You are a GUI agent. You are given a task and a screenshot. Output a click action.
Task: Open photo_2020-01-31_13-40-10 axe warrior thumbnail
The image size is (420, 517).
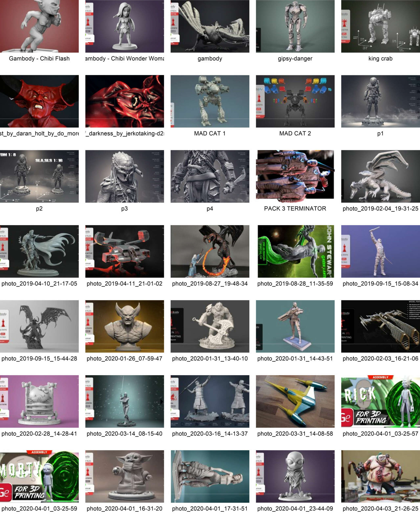(210, 326)
